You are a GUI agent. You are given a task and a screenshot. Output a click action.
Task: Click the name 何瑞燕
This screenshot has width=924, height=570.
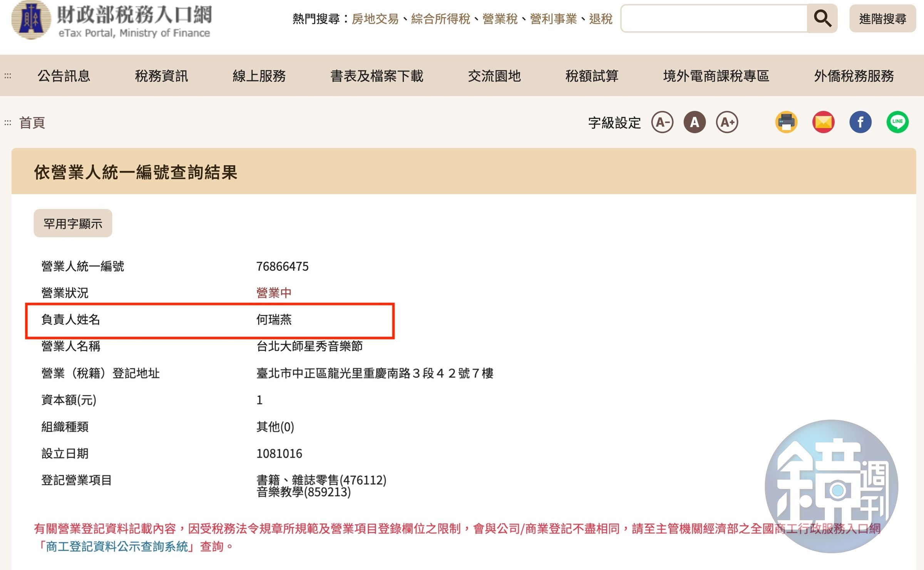pos(274,319)
